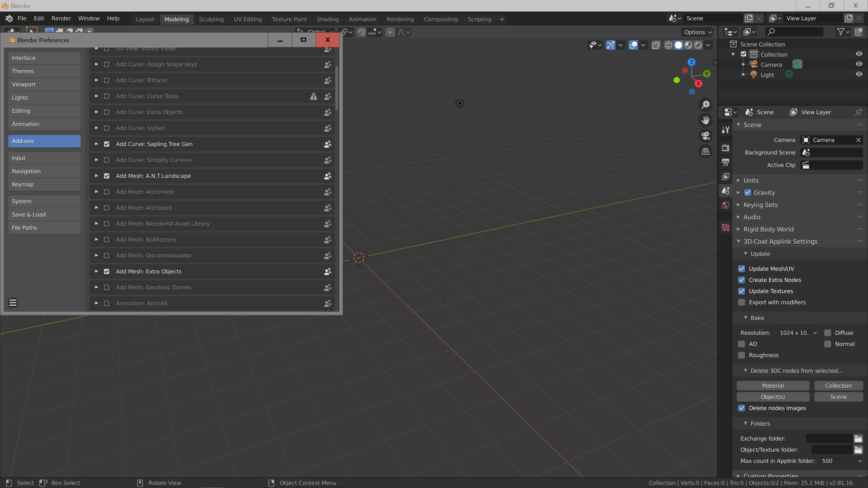Expand the Add Mesh: BoltFactory add-on details

(96, 240)
